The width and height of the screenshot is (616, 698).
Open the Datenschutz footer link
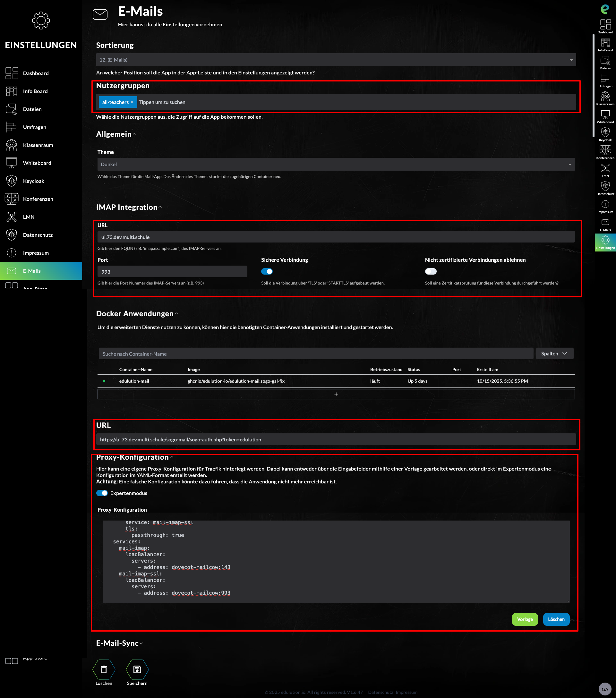(381, 692)
